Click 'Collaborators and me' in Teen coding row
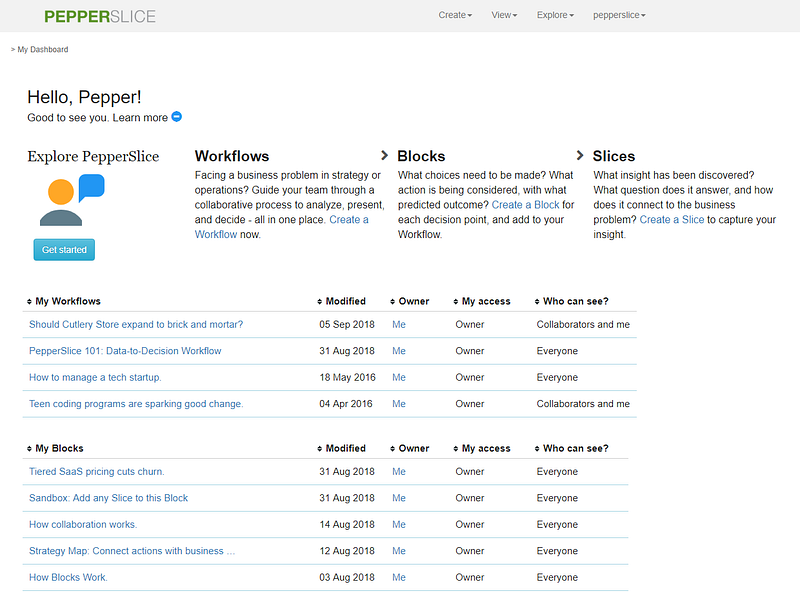800x600 pixels. 583,404
